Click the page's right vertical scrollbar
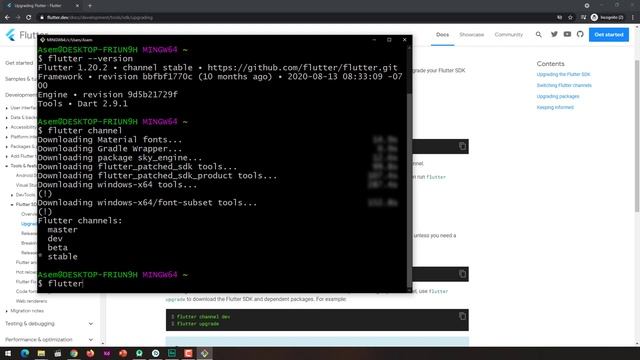 637,135
